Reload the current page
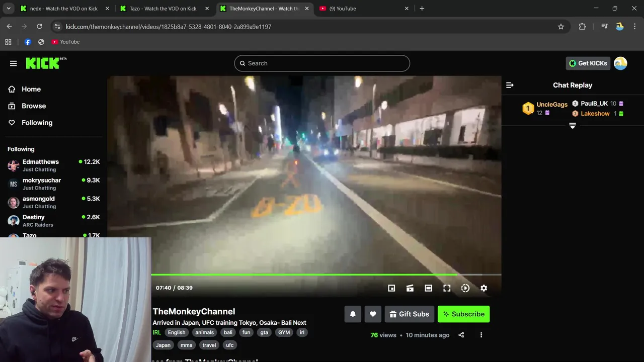 [39, 27]
